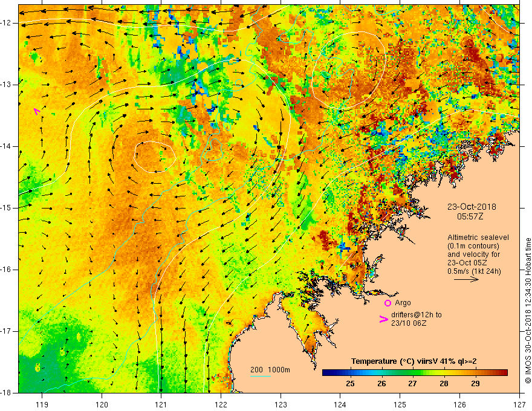The height and width of the screenshot is (411, 532).
Task: Click the colorbar tick label 27
Action: pyautogui.click(x=412, y=384)
